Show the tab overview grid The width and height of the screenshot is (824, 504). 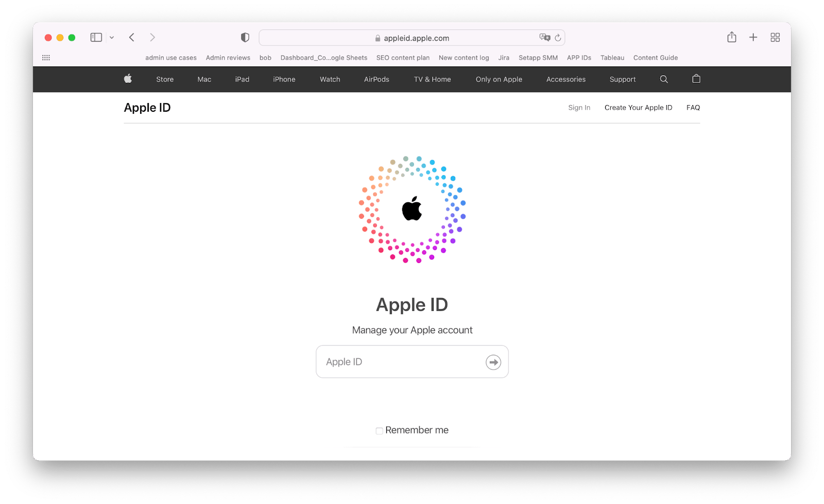pos(775,38)
